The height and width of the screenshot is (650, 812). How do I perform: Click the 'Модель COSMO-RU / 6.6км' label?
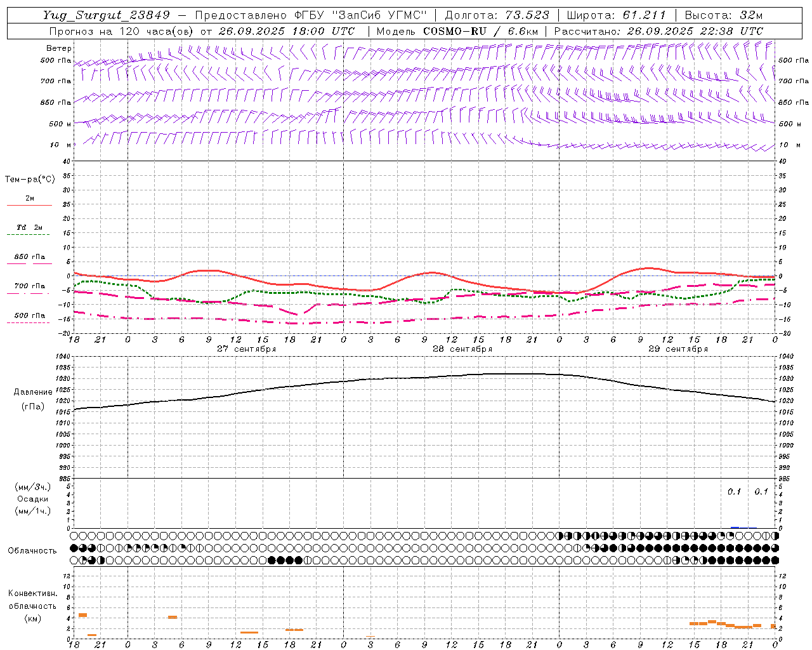457,31
